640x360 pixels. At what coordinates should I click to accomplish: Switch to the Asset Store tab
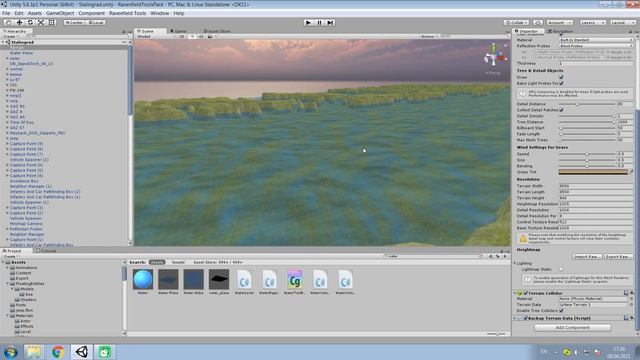click(x=217, y=31)
